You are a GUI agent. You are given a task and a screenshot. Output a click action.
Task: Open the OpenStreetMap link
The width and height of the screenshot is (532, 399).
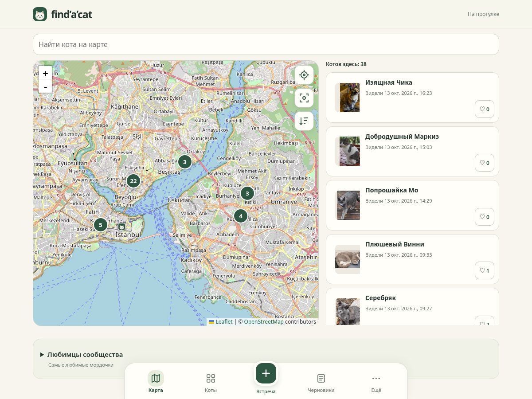click(x=264, y=322)
